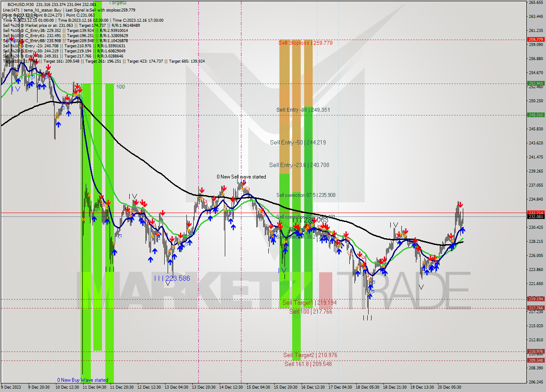Click the 'Sell Entry -88 | 249.351' label
This screenshot has width=546, height=392.
click(303, 110)
